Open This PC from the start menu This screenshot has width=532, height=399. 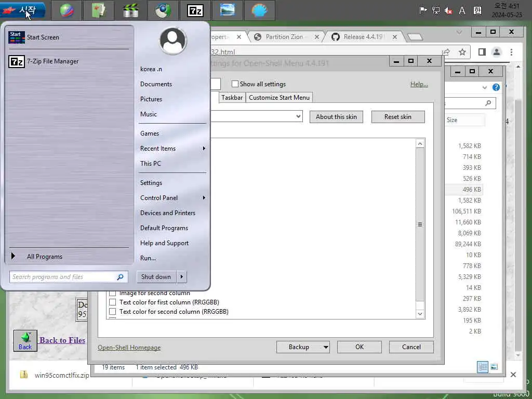tap(151, 164)
